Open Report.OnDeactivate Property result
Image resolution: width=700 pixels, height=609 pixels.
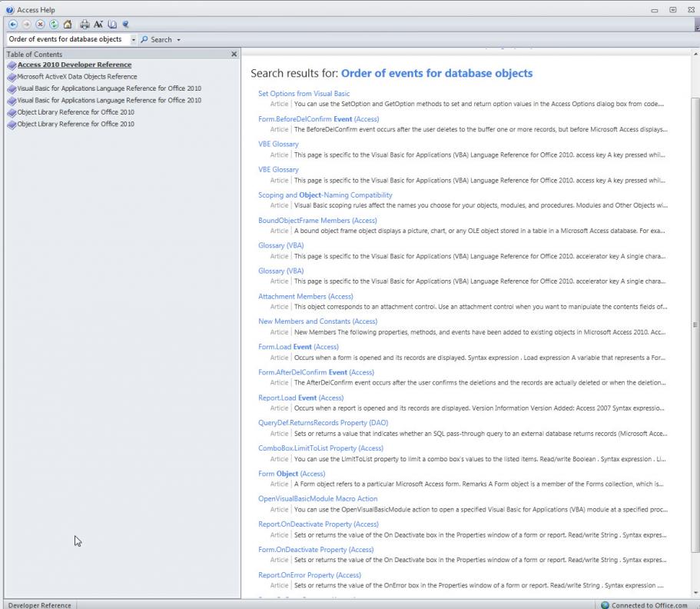click(318, 524)
